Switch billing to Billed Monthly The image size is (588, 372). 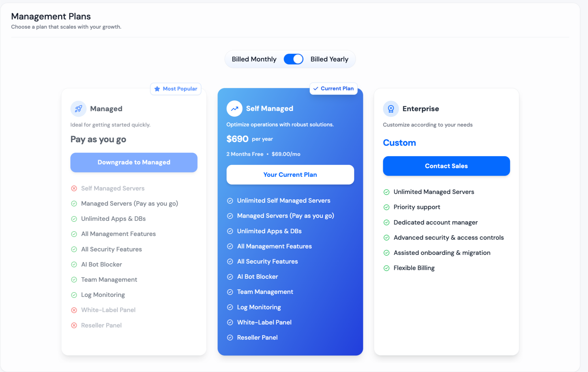tap(254, 59)
